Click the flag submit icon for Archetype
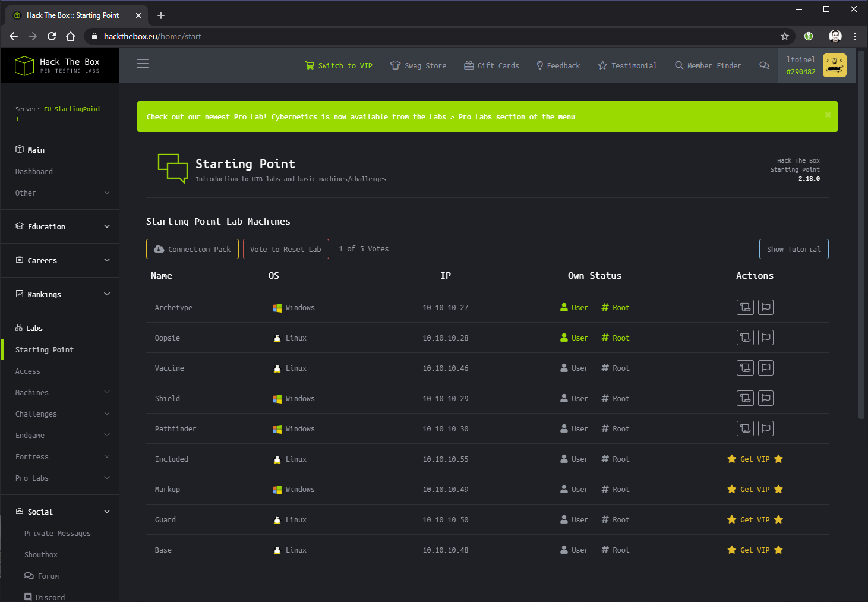Viewport: 868px width, 602px height. pos(766,307)
